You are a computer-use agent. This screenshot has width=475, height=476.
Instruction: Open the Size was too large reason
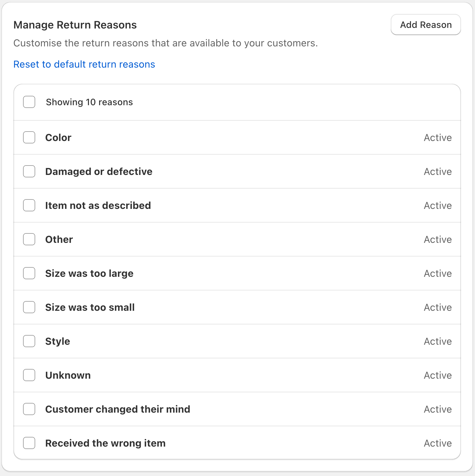(x=89, y=273)
